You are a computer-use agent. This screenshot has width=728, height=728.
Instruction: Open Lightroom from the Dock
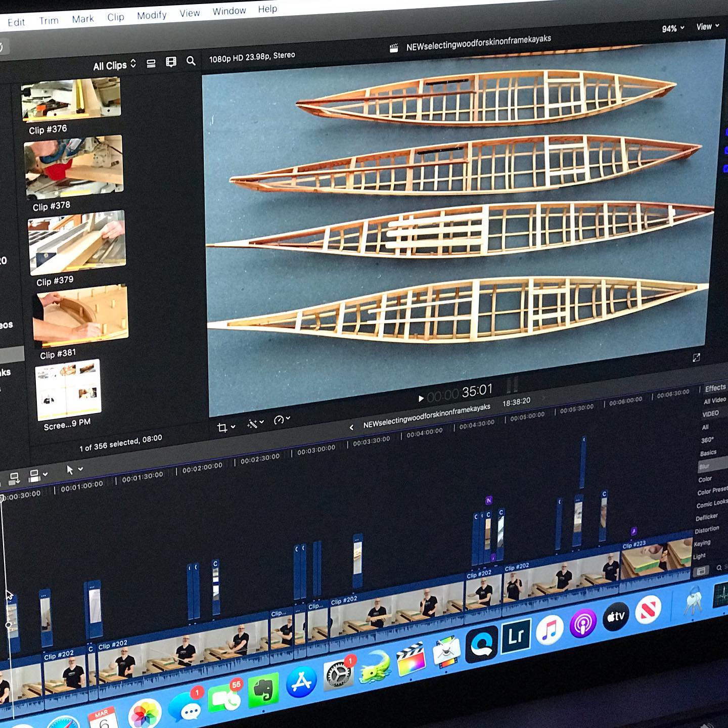pyautogui.click(x=516, y=636)
